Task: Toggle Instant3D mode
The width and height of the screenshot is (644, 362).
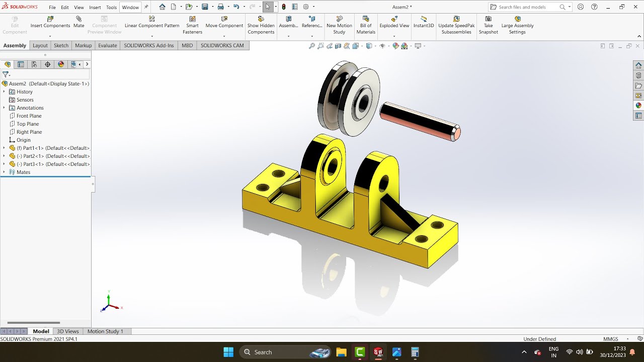Action: (x=424, y=23)
